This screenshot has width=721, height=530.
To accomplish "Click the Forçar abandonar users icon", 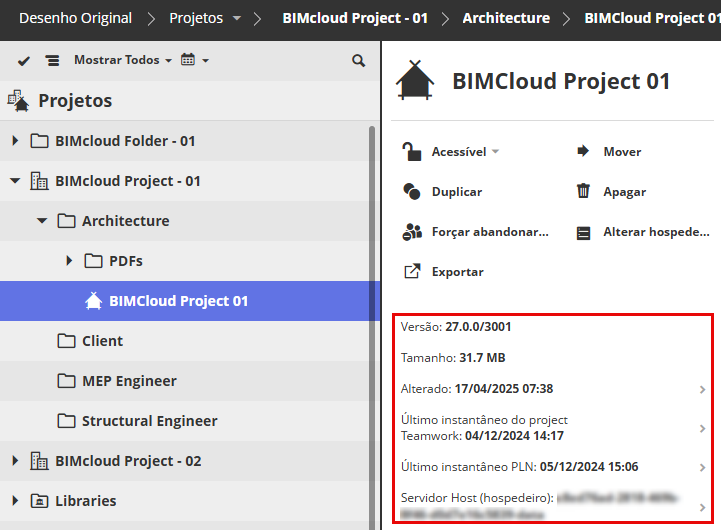I will (x=412, y=231).
